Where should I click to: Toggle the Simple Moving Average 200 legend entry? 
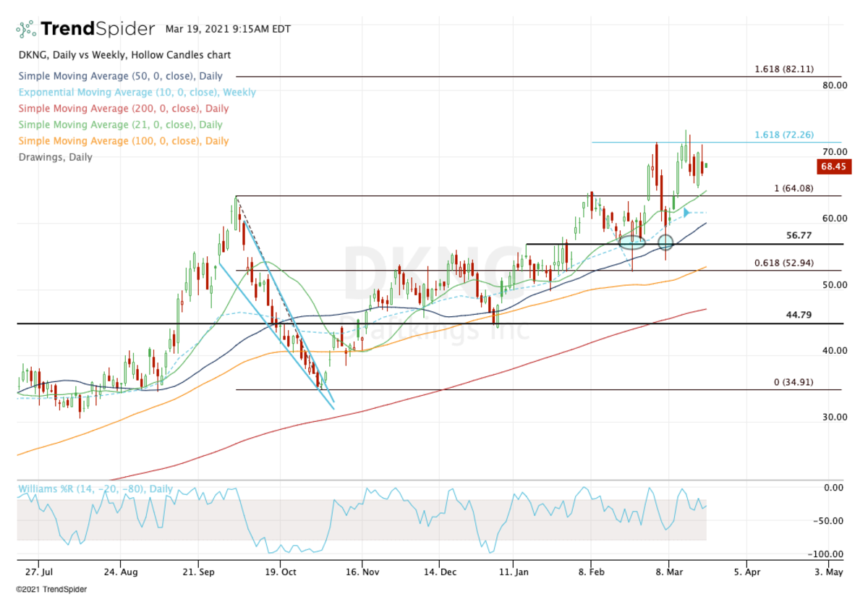click(123, 109)
